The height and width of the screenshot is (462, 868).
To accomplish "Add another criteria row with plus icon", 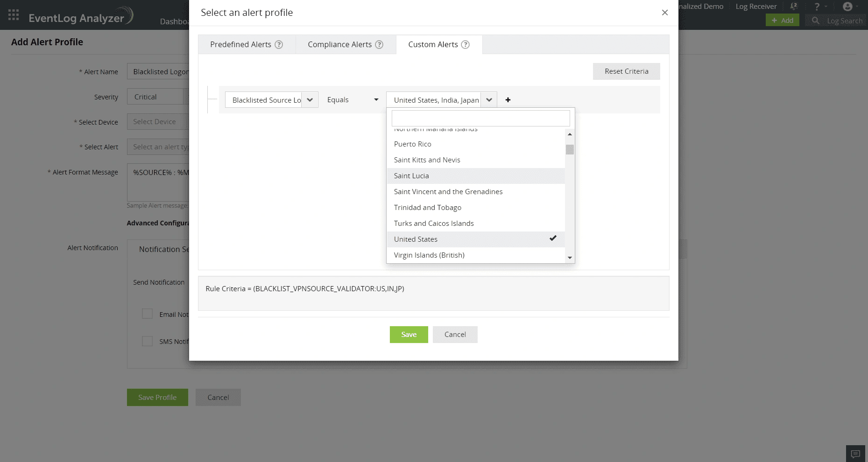I will click(508, 100).
